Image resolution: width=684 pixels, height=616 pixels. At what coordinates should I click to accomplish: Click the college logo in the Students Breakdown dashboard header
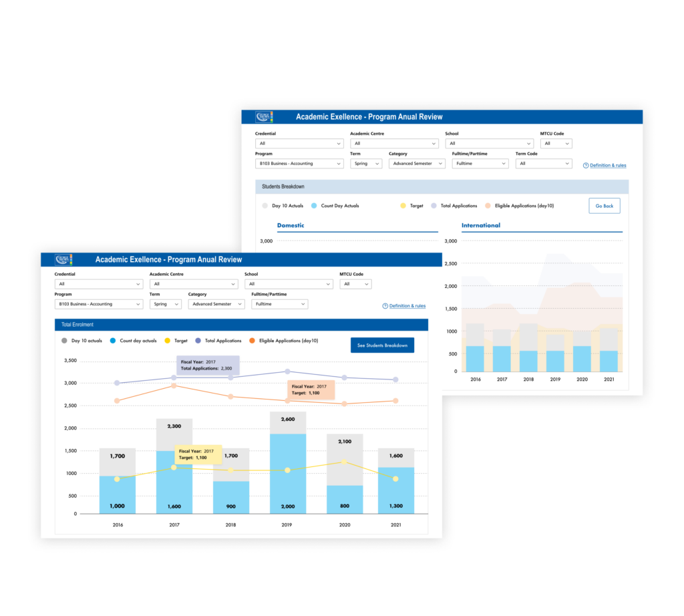264,117
